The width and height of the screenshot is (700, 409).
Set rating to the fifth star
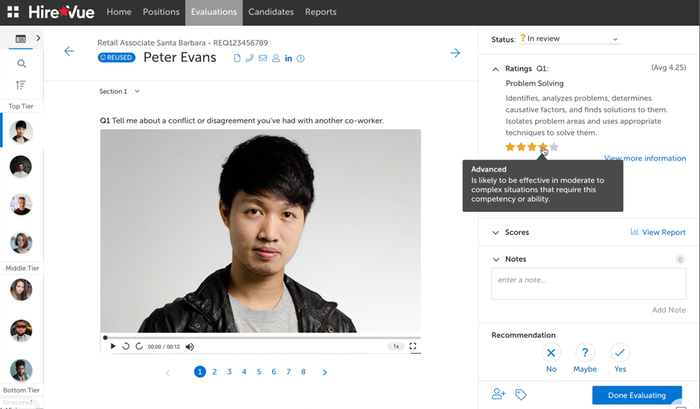(x=554, y=147)
